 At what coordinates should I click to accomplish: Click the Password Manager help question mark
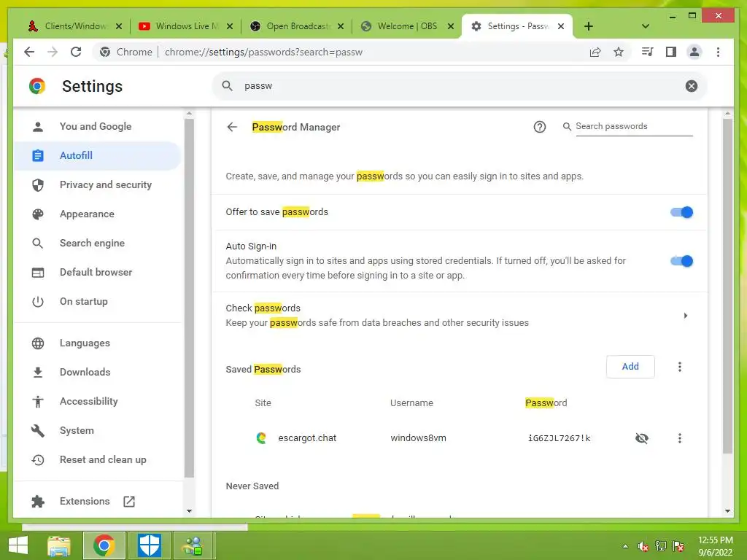(x=539, y=127)
